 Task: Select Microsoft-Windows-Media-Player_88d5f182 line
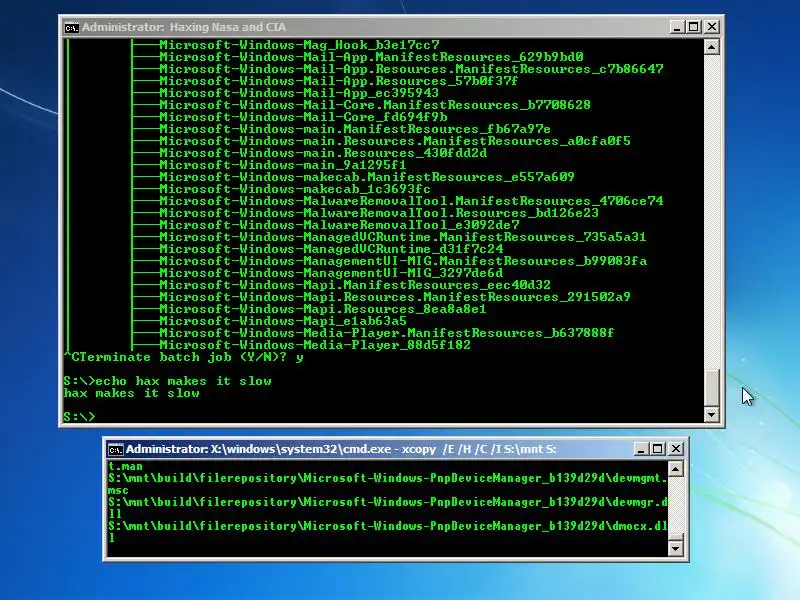click(315, 344)
